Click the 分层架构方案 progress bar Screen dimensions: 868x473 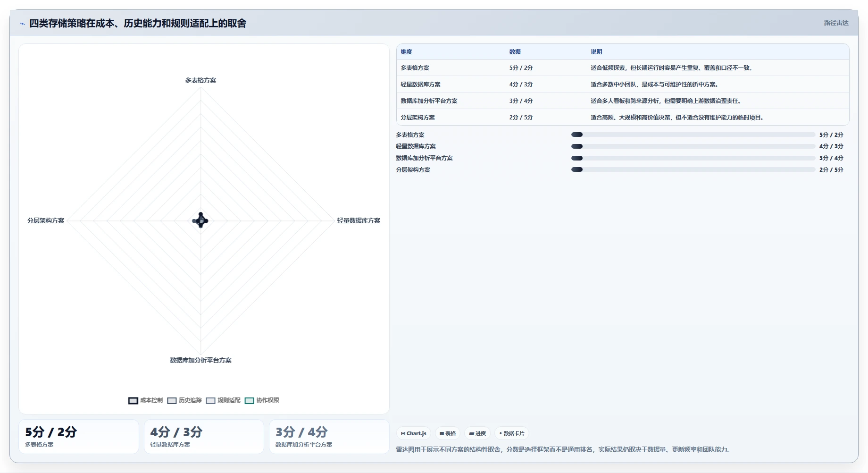pos(693,169)
